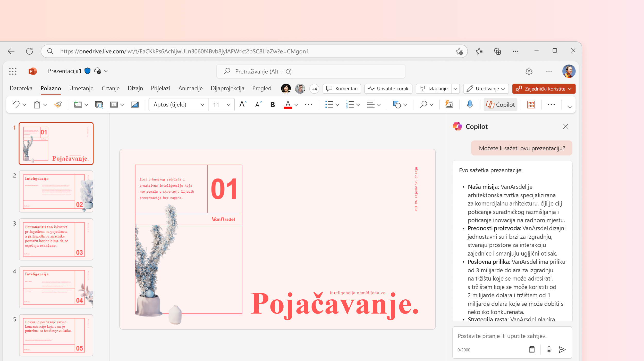Open the Animacije tab

[190, 88]
